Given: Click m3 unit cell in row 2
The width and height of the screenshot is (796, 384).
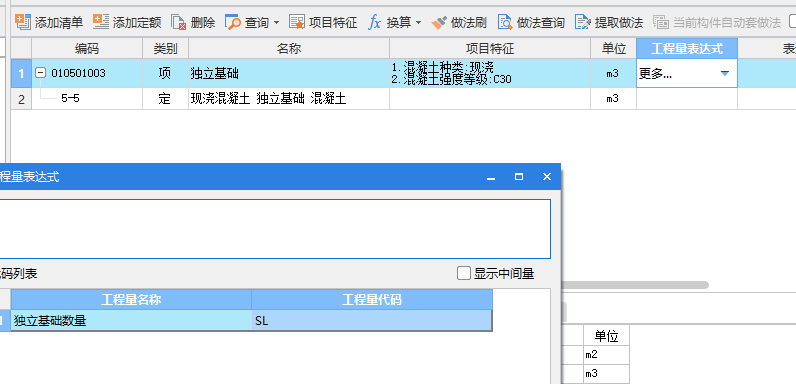Looking at the screenshot, I should pyautogui.click(x=613, y=99).
